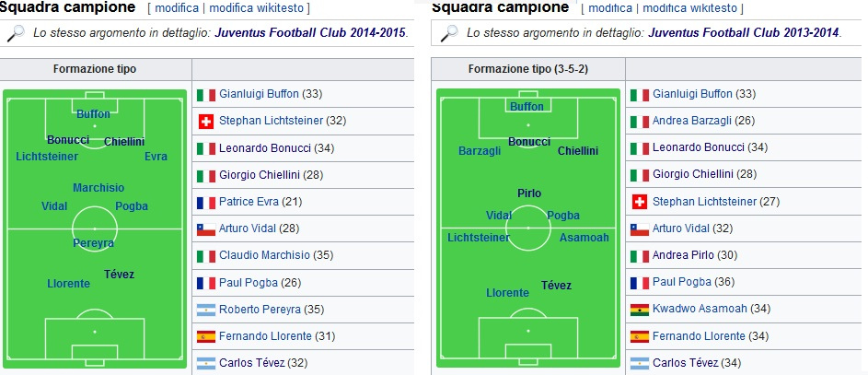Viewport: 868px width, 375px height.
Task: Click the French flag beside Patrice Evra
Action: 206,202
